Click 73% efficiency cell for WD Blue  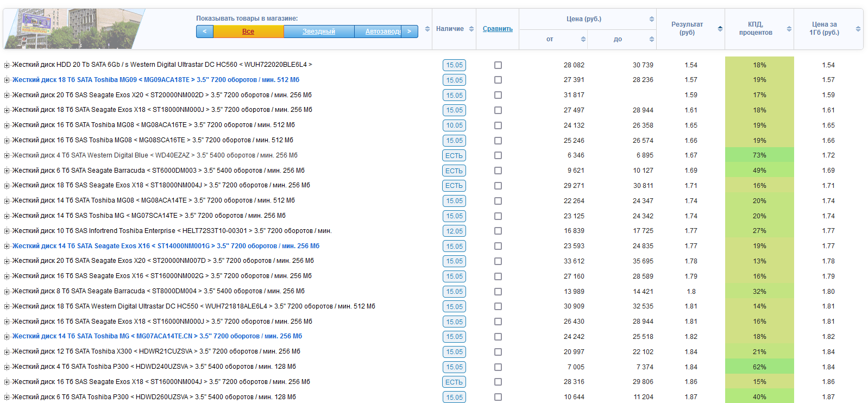pyautogui.click(x=759, y=155)
